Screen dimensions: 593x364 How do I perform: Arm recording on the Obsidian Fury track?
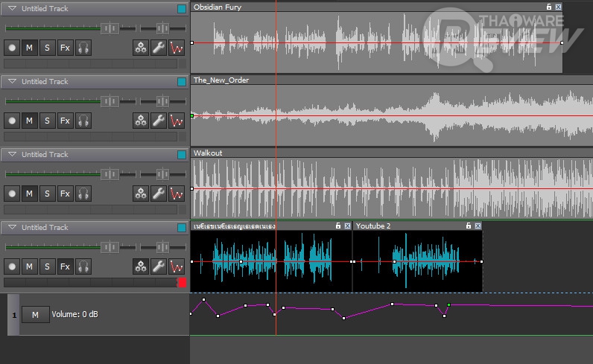12,48
